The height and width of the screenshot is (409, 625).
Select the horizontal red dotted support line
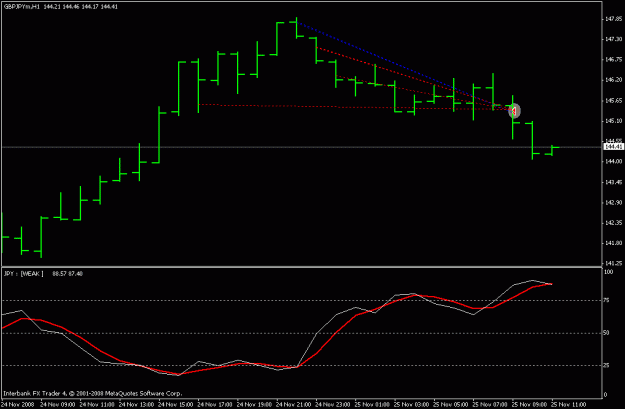(355, 106)
